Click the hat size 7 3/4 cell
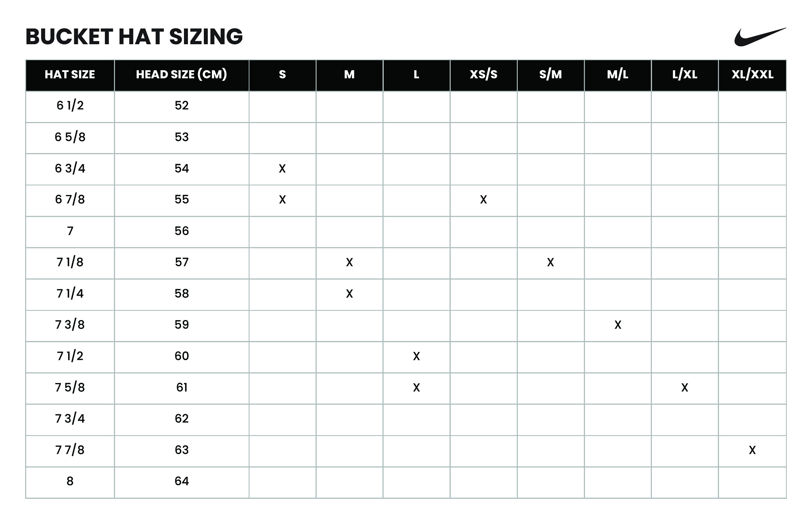Image resolution: width=812 pixels, height=524 pixels. click(x=70, y=419)
